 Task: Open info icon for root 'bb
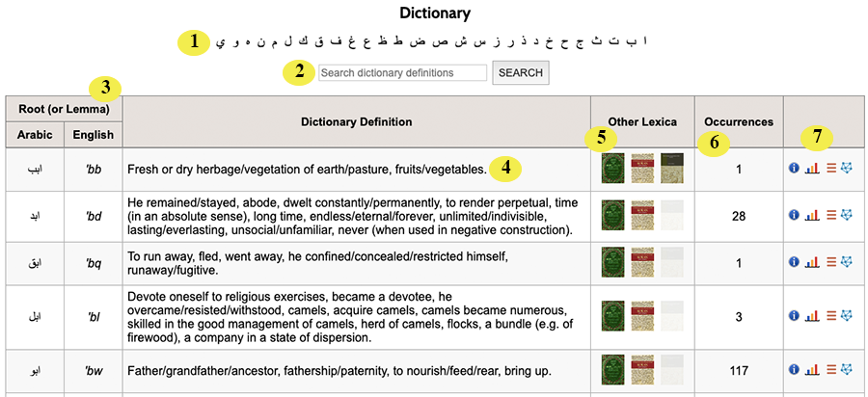[794, 168]
